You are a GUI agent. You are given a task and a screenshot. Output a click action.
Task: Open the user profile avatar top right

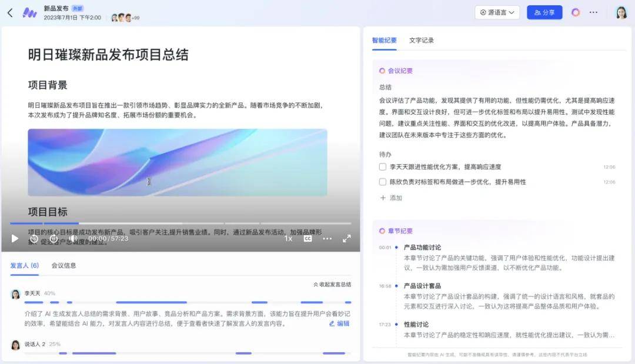pyautogui.click(x=621, y=12)
